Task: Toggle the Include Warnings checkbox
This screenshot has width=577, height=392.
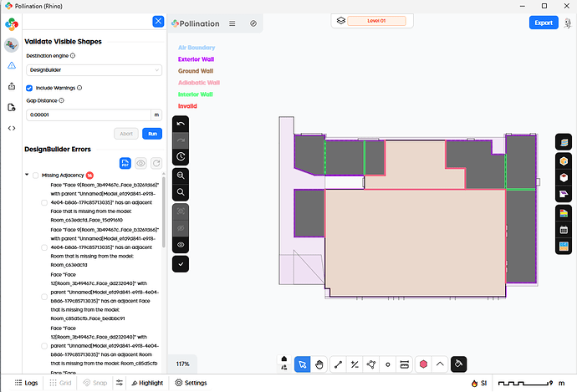Action: [x=29, y=88]
